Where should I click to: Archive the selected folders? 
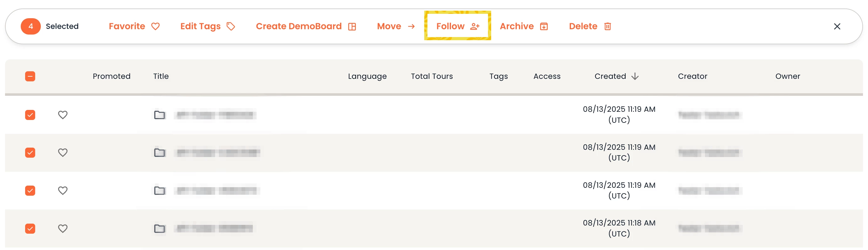coord(523,26)
